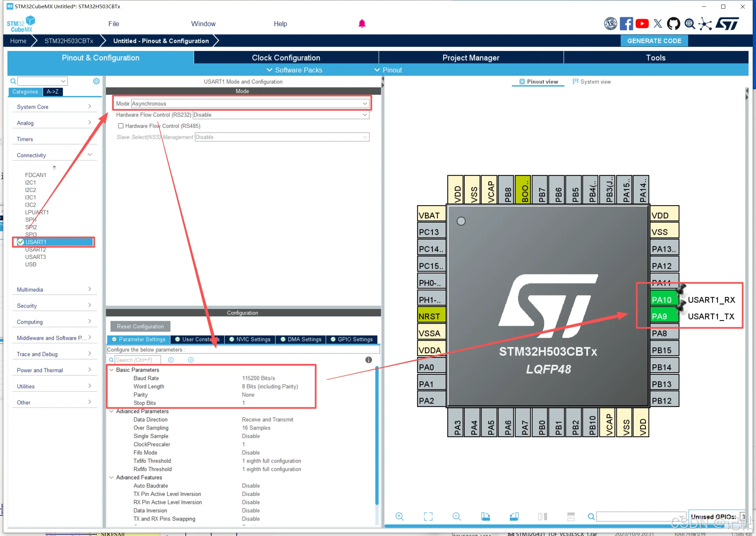Viewport: 756px width, 536px height.
Task: Open the GitHub icon link
Action: pyautogui.click(x=673, y=24)
